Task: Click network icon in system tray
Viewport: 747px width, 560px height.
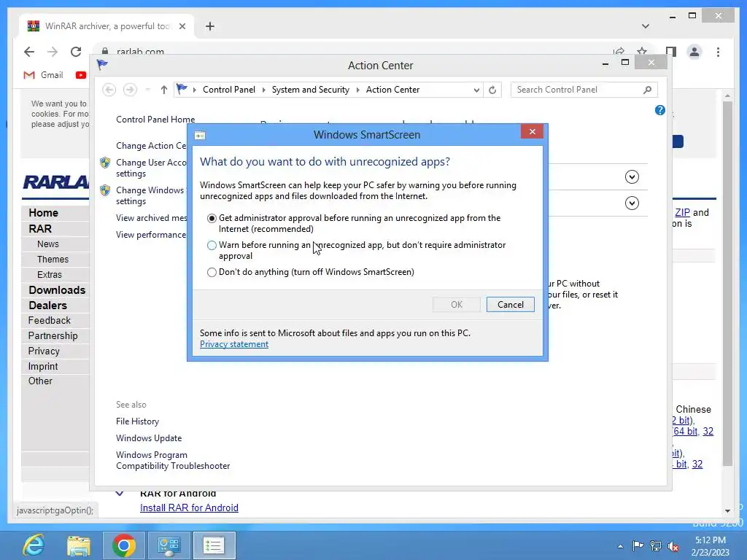Action: (656, 546)
